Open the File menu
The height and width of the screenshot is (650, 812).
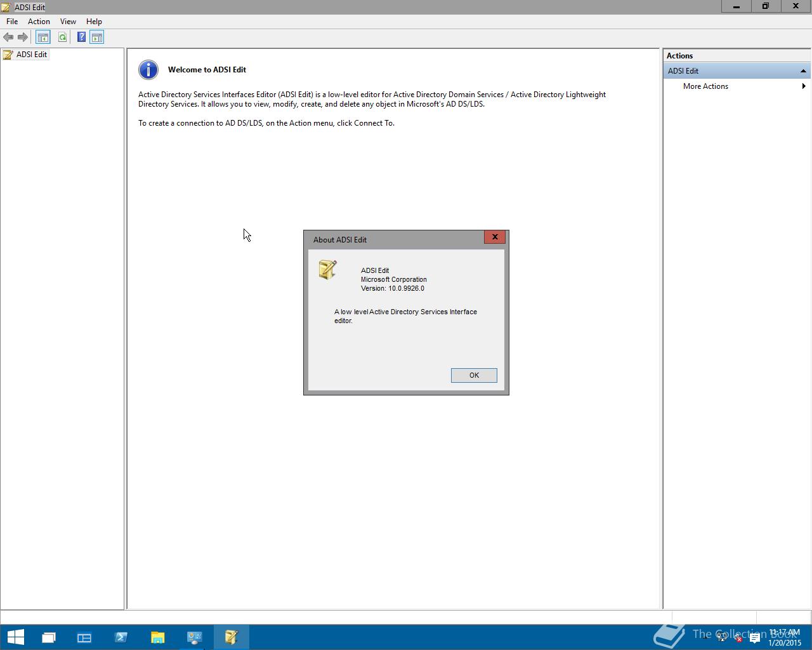pos(12,22)
